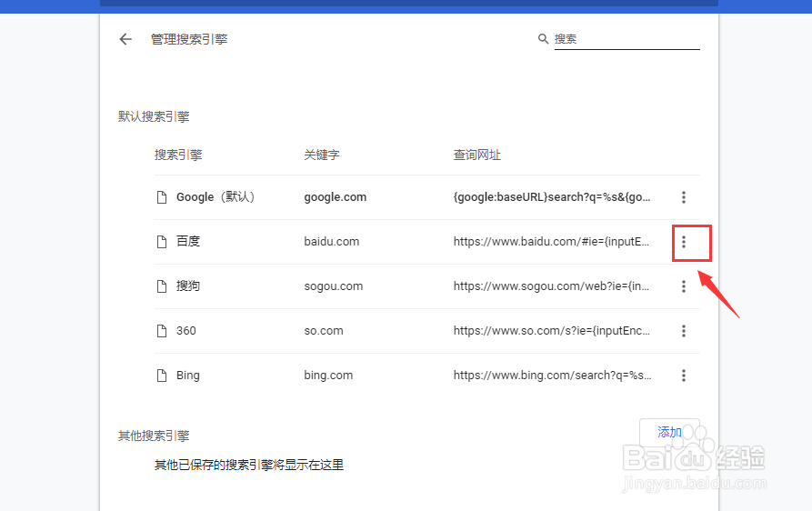The image size is (812, 511).
Task: Click the sogou.com keyword
Action: [334, 286]
